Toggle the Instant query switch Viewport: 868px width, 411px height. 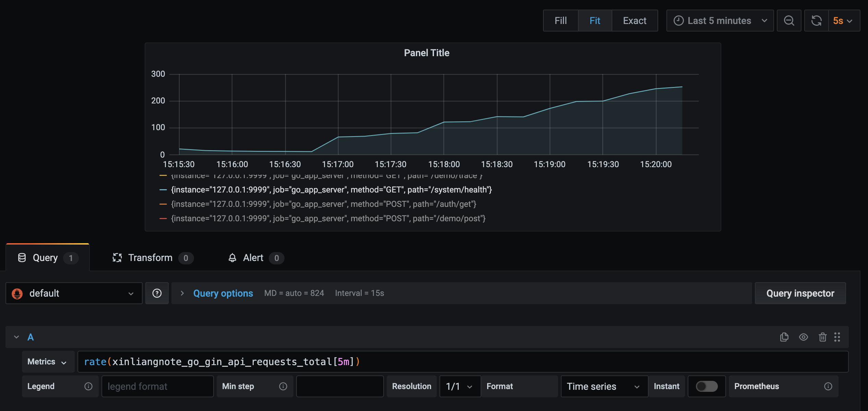click(707, 386)
